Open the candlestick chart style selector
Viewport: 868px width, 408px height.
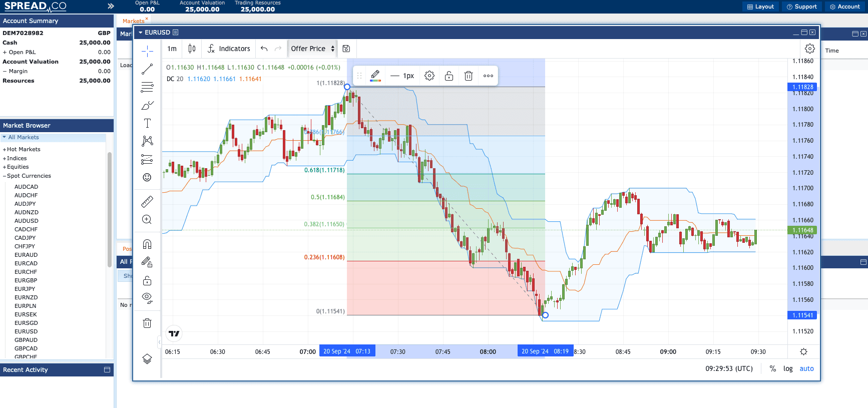(x=192, y=49)
